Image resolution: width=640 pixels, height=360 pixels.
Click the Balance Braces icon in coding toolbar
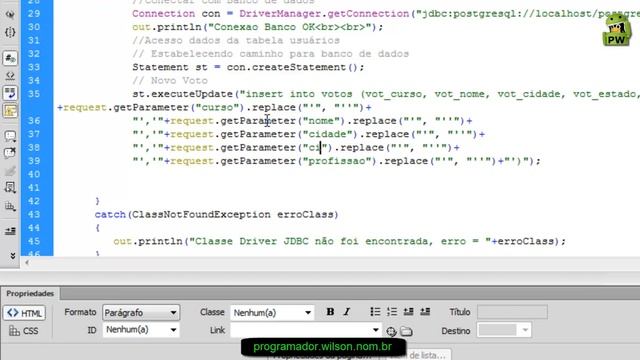(10, 32)
